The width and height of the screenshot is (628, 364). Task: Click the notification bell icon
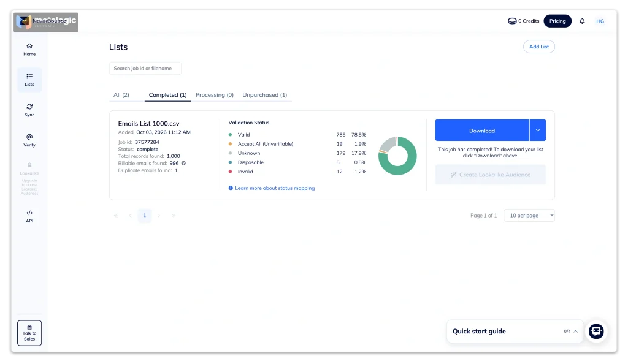coord(582,21)
